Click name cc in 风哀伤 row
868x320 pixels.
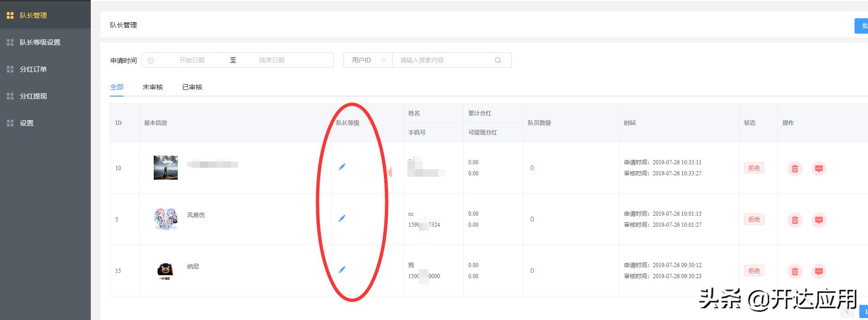411,214
